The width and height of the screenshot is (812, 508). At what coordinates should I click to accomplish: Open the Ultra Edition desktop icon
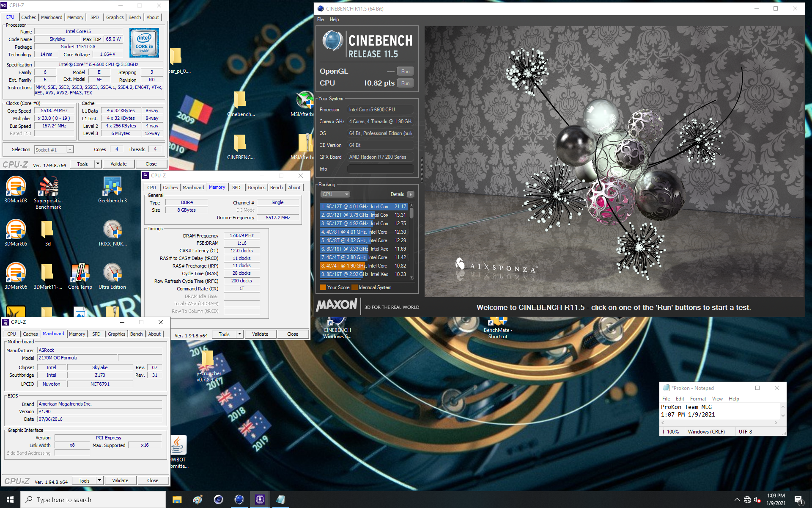(112, 276)
